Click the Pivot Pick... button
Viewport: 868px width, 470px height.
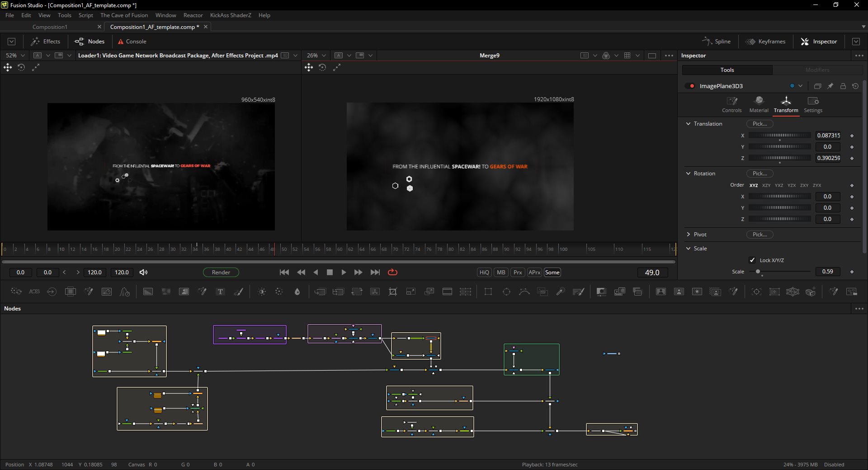click(759, 234)
